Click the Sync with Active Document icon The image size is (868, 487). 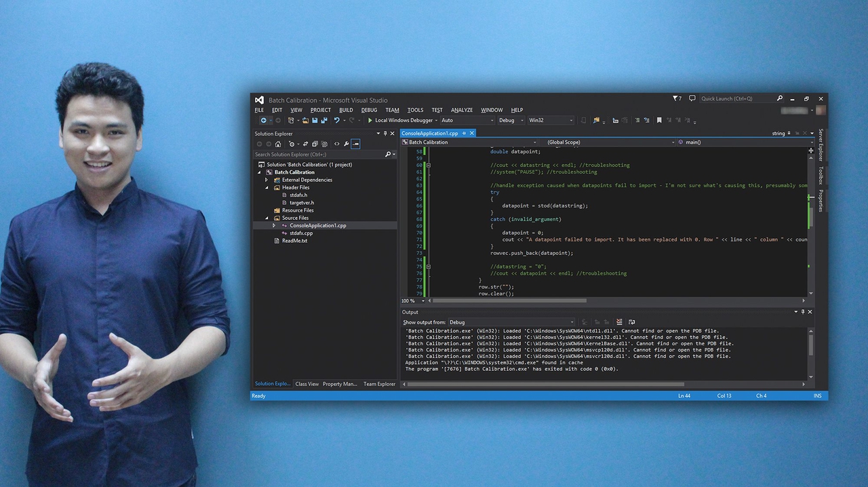pyautogui.click(x=305, y=144)
